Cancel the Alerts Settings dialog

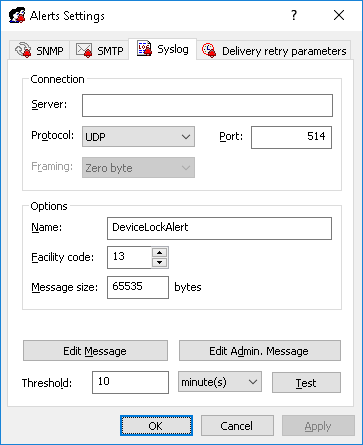click(x=237, y=425)
